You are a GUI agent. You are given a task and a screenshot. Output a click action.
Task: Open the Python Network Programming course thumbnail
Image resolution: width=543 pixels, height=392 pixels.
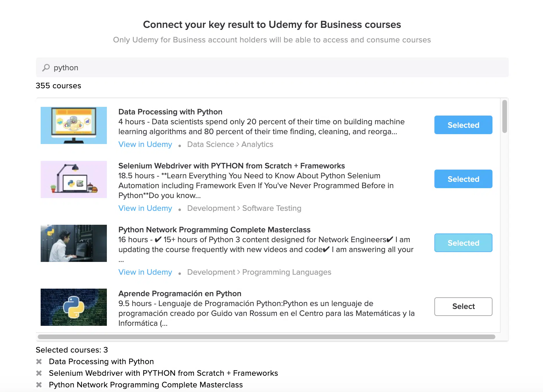[x=74, y=243]
